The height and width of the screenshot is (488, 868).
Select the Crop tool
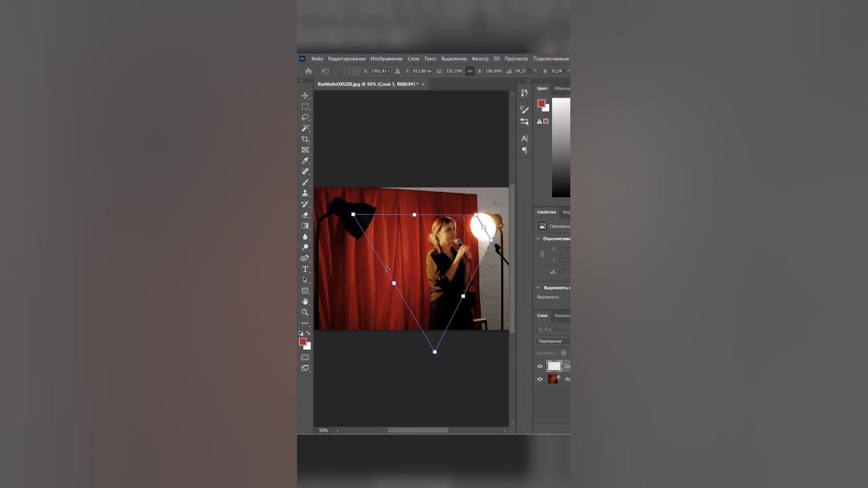coord(305,139)
